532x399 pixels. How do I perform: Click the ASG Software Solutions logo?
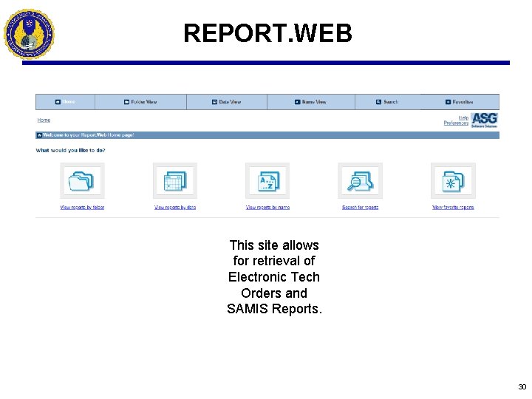pos(484,120)
